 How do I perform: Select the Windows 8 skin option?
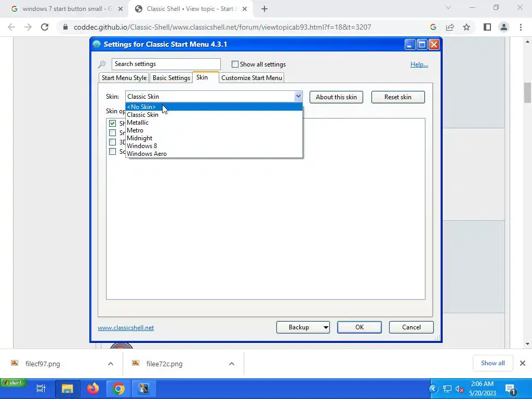[x=214, y=146]
